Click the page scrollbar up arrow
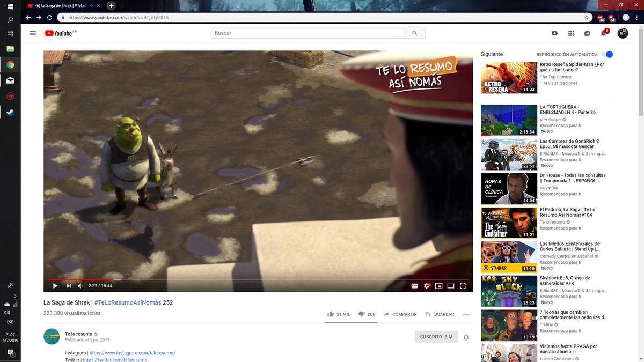 tap(641, 27)
